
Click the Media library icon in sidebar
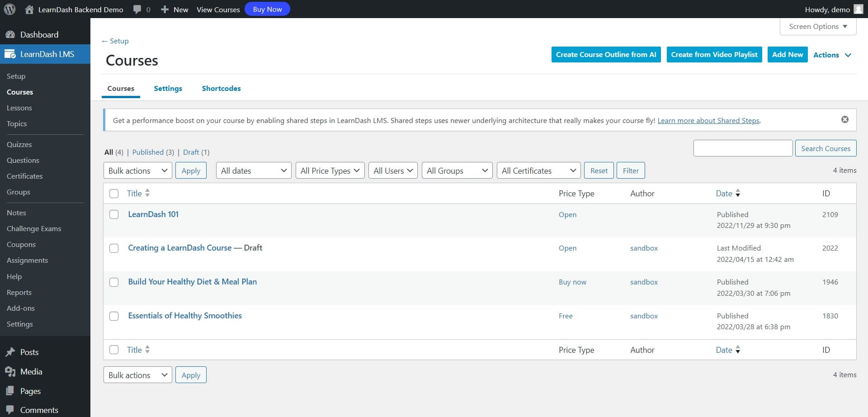[10, 372]
